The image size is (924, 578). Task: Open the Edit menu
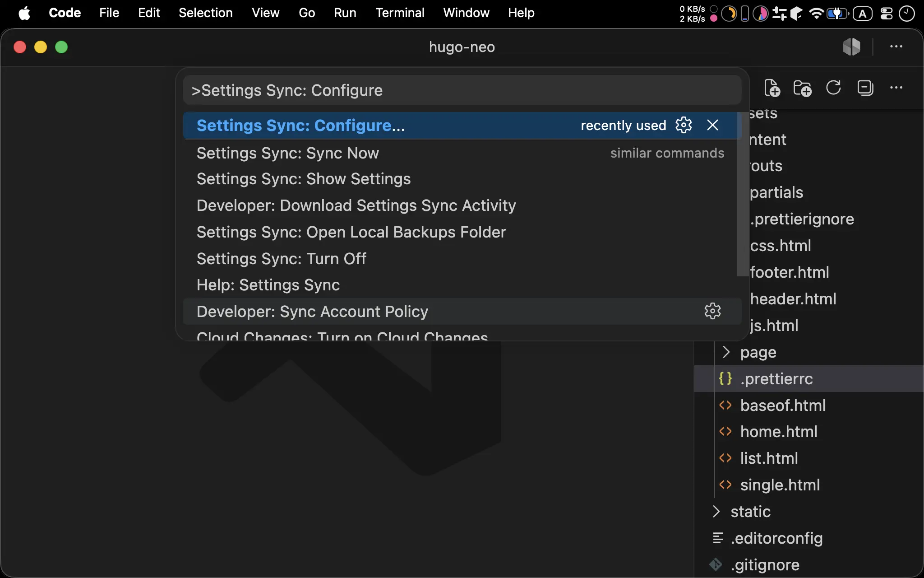[149, 13]
